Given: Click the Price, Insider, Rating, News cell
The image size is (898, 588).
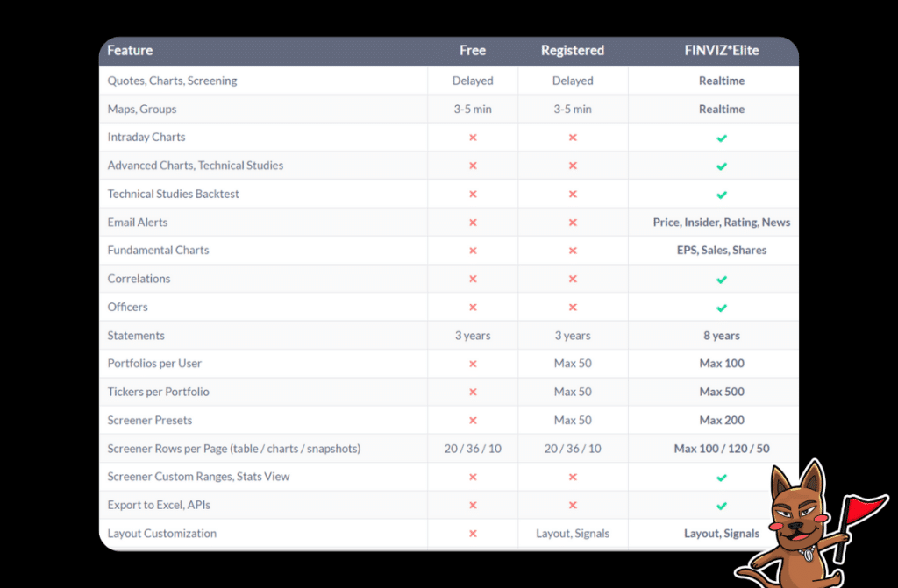Looking at the screenshot, I should coord(721,222).
